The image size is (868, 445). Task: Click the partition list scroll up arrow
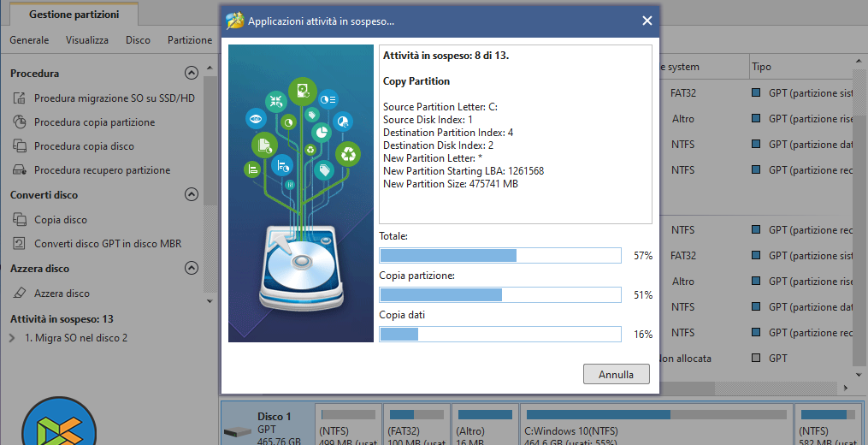pyautogui.click(x=860, y=61)
